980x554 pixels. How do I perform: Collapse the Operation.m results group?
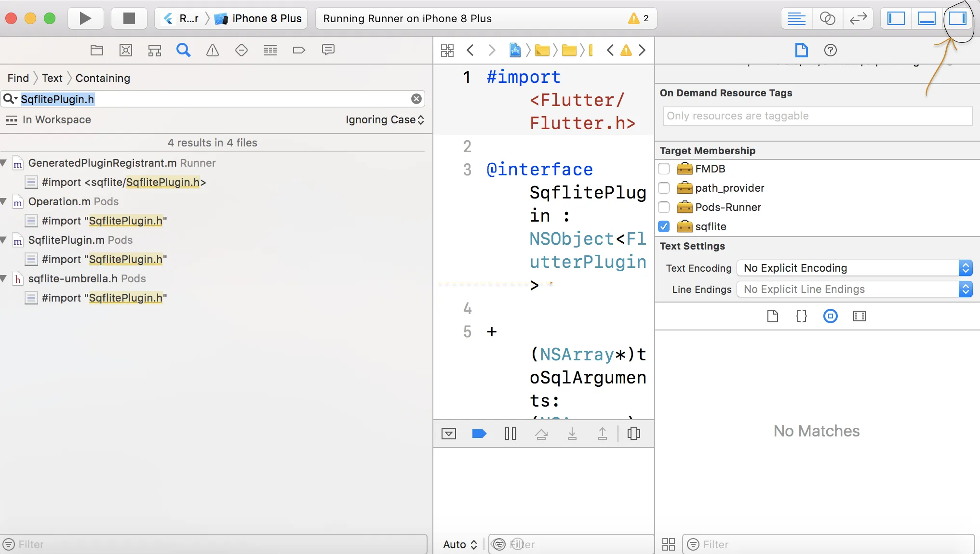tap(4, 201)
